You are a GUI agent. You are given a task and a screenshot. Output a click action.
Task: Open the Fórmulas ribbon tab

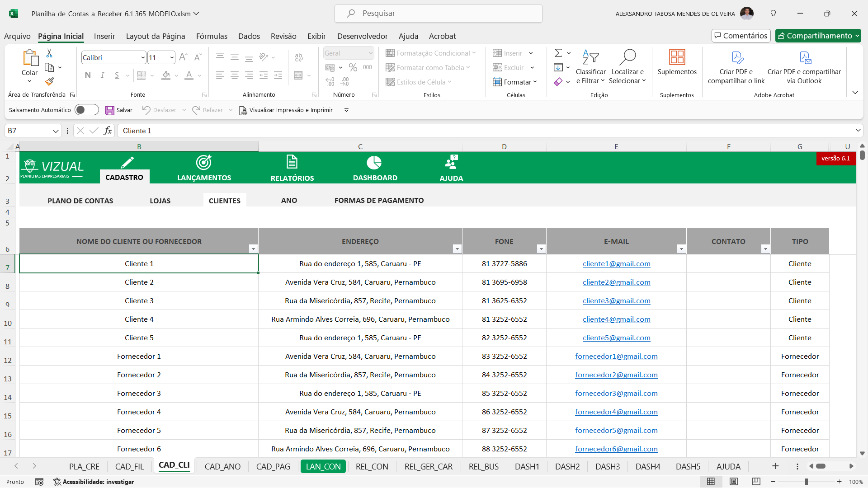(x=212, y=36)
